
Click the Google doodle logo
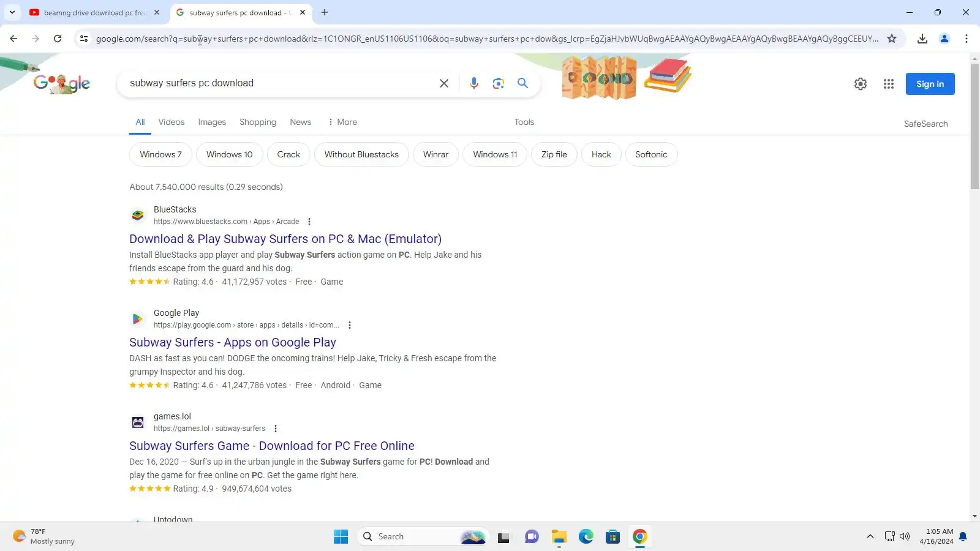62,83
